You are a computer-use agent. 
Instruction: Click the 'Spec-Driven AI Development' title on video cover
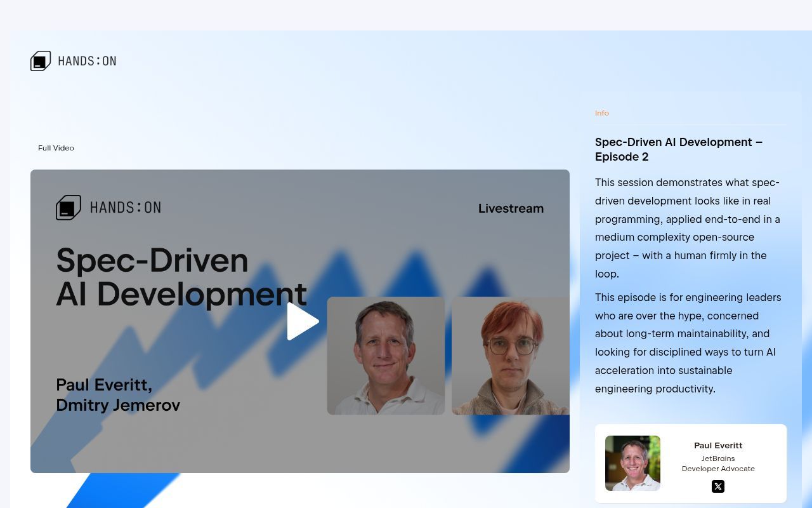point(181,277)
